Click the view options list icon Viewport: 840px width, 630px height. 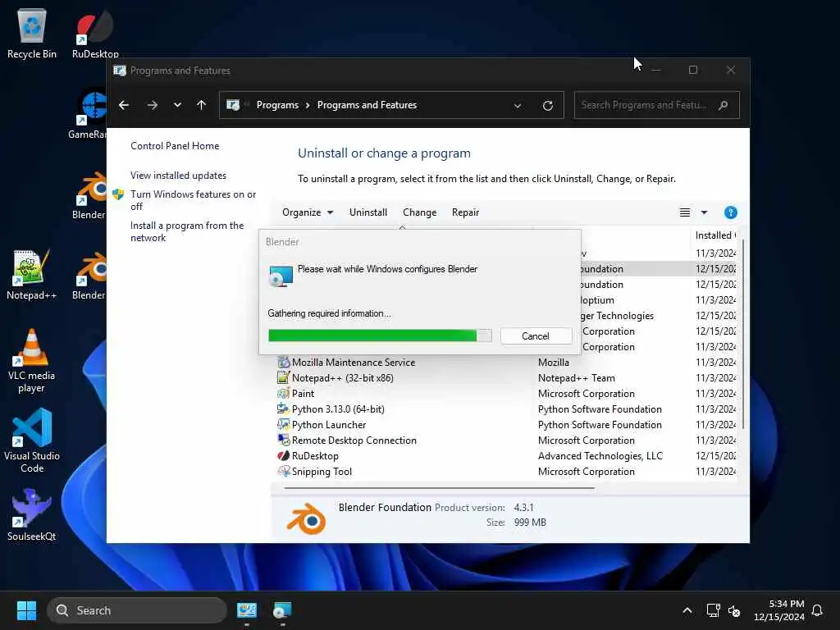[685, 212]
